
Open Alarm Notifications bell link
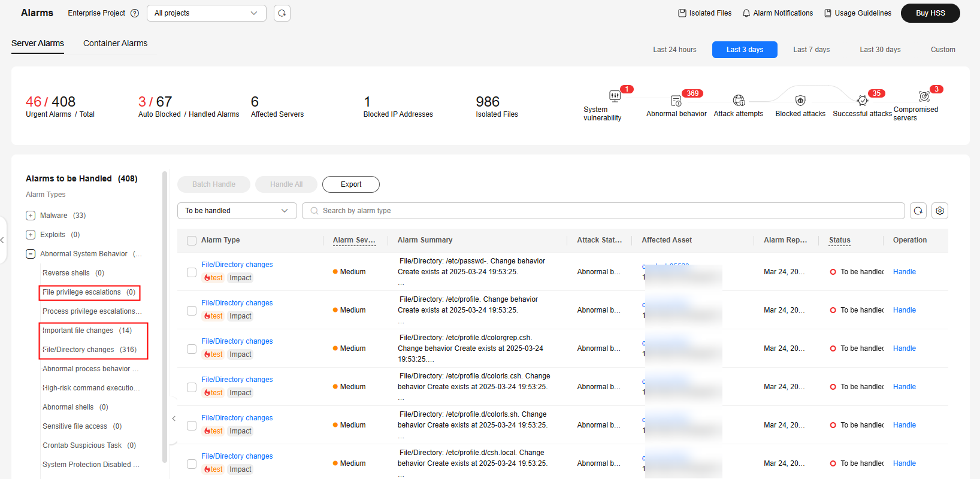(x=778, y=13)
